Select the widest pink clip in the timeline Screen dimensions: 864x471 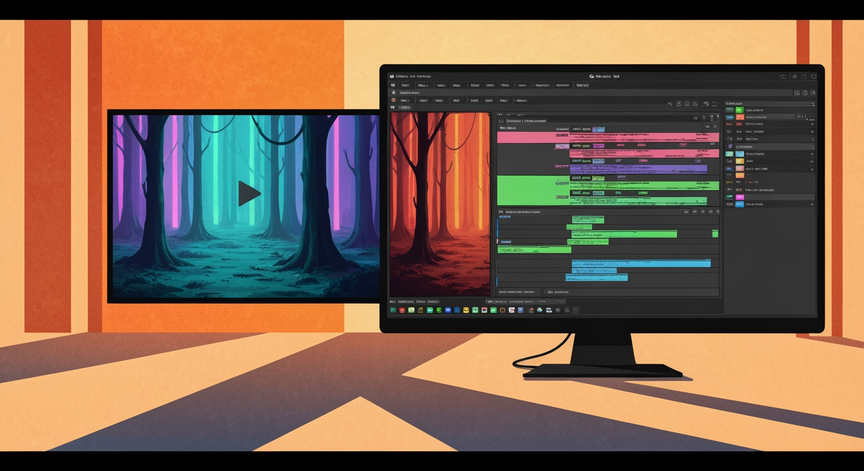tap(608, 137)
